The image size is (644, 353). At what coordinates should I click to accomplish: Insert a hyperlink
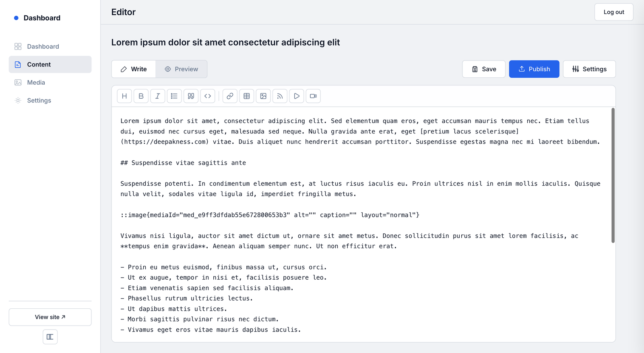[230, 96]
